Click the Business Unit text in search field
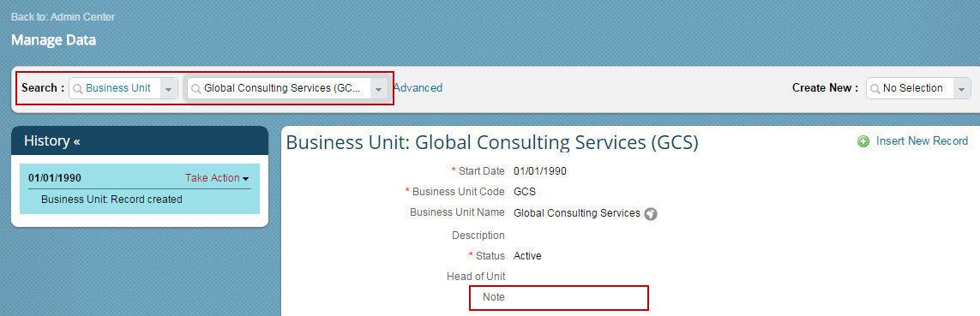The width and height of the screenshot is (980, 316). point(118,88)
